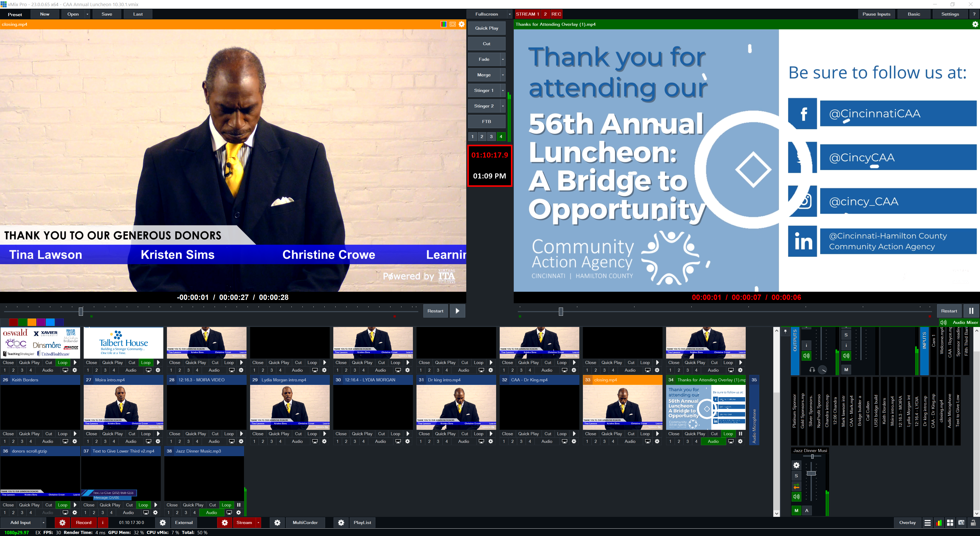Toggle Audio on input 34 Thanks for Attending
Screen dimensions: 980x536
click(713, 441)
